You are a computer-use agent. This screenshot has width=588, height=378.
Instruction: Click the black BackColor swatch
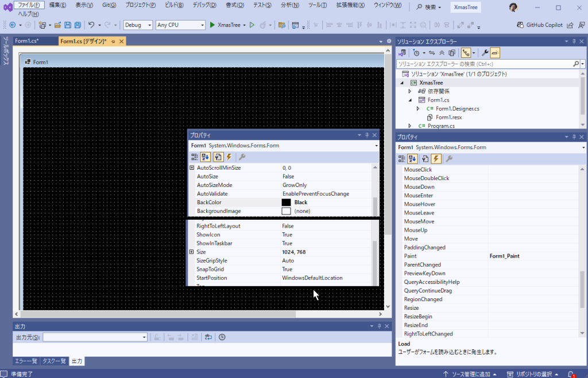(x=286, y=202)
